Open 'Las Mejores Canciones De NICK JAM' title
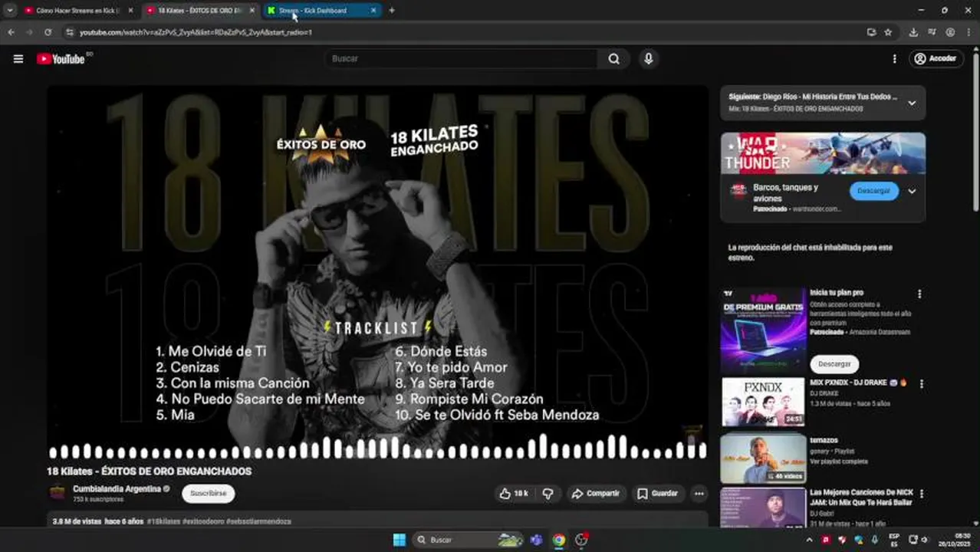Screen dimensions: 980x552 click(861, 498)
